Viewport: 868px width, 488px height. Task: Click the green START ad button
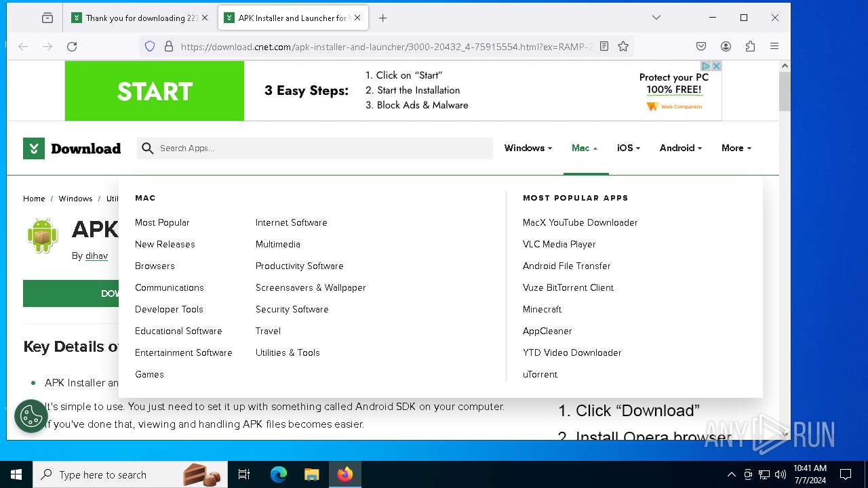click(x=155, y=91)
